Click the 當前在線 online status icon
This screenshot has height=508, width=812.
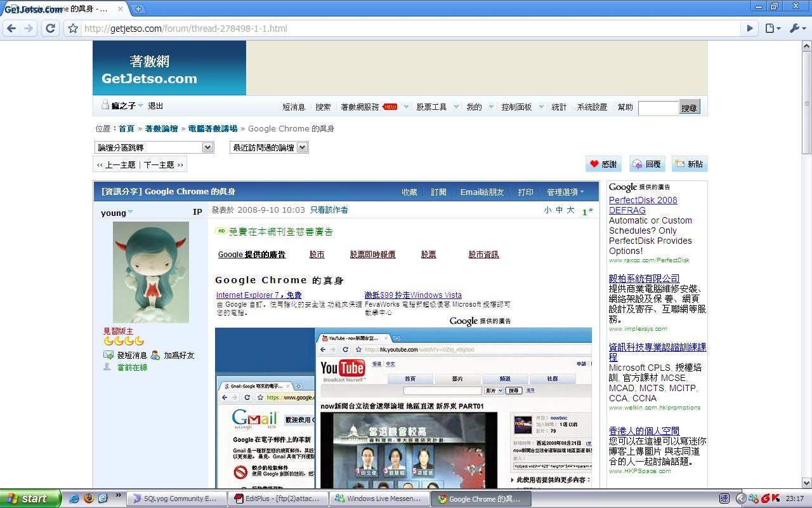pos(108,367)
